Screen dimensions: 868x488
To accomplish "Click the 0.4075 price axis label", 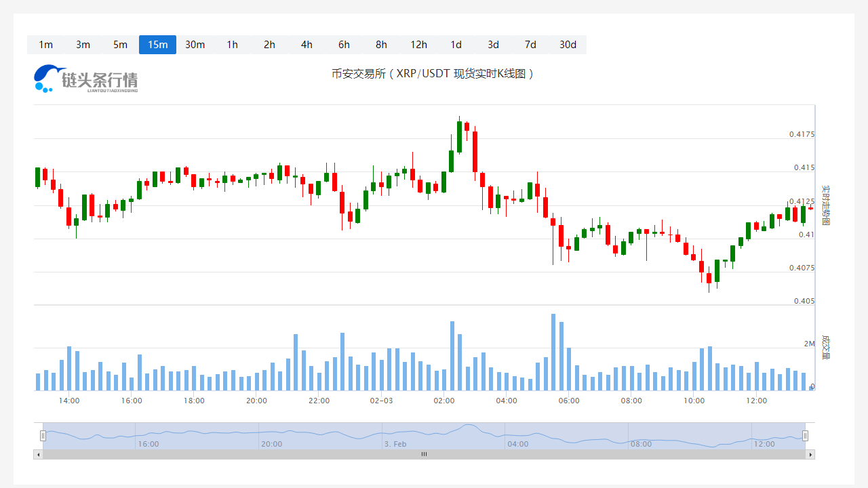I will [802, 268].
